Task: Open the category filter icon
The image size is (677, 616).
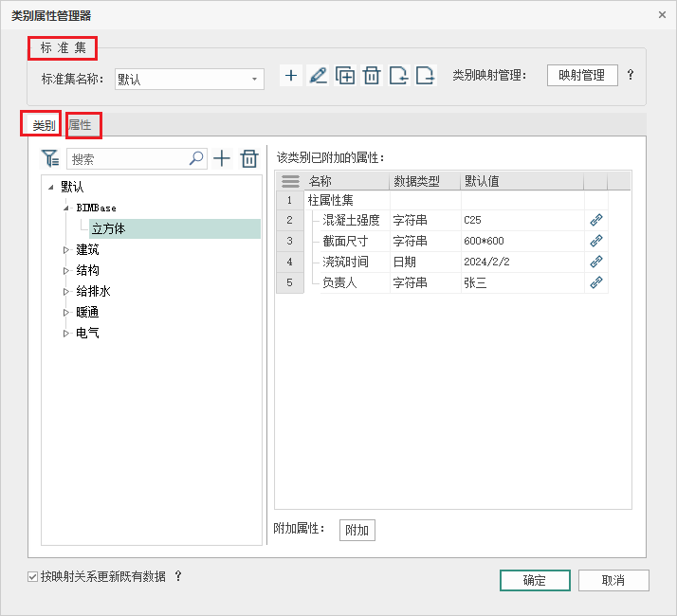Action: [x=50, y=158]
